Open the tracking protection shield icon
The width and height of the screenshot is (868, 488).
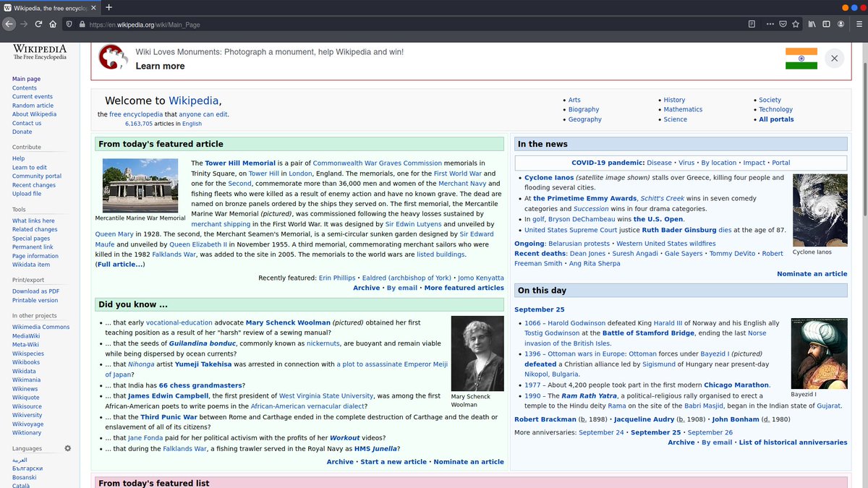click(69, 24)
